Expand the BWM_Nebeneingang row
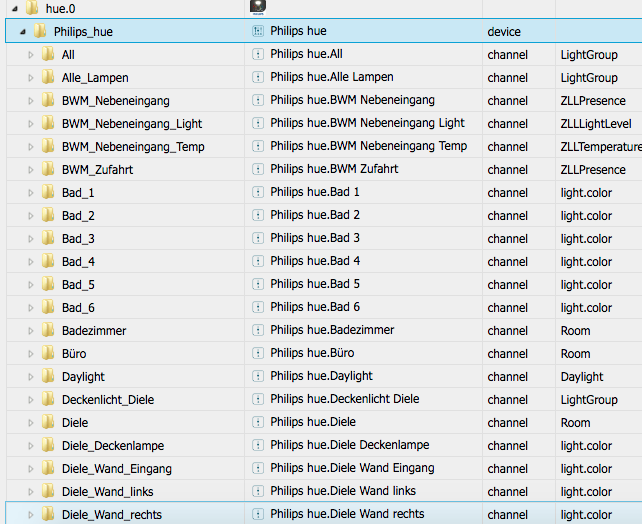The height and width of the screenshot is (524, 642). coord(31,100)
